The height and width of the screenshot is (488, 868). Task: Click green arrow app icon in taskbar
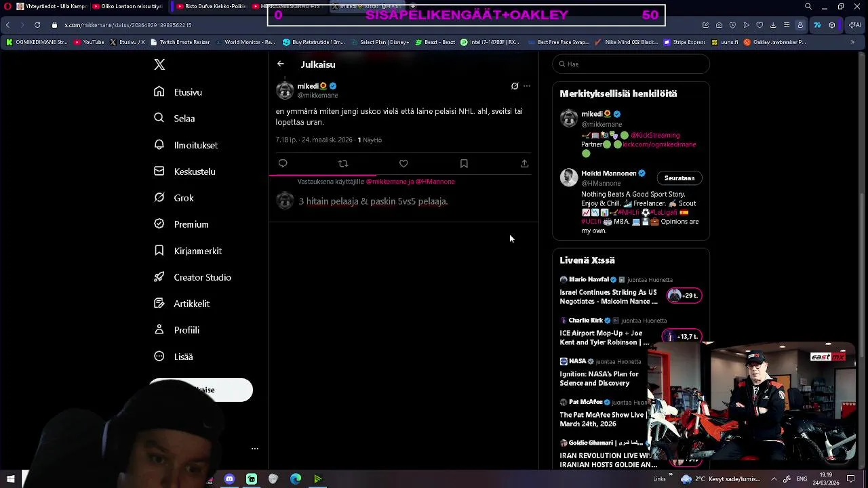coord(317,479)
